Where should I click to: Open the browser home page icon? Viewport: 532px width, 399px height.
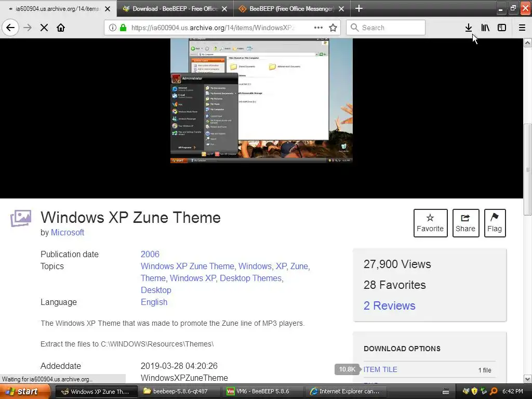click(61, 28)
